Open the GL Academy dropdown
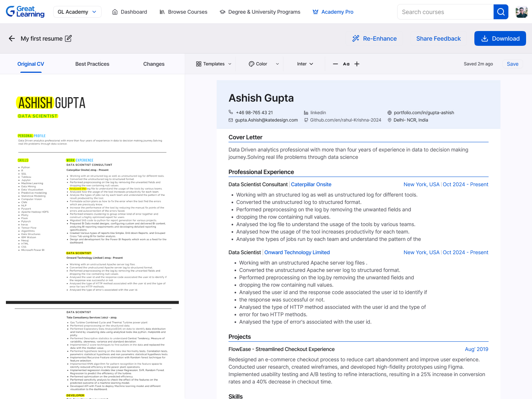Viewport: 532px width, 399px height. 77,12
